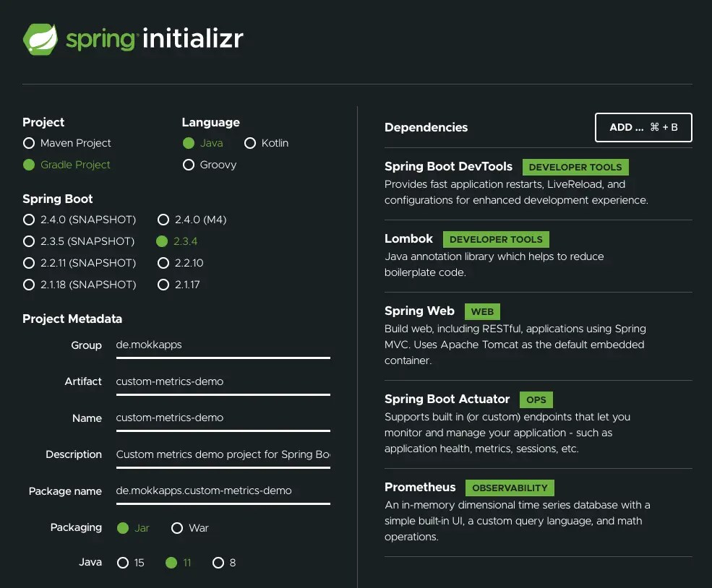
Task: Select Groovy as the language
Action: pyautogui.click(x=189, y=165)
